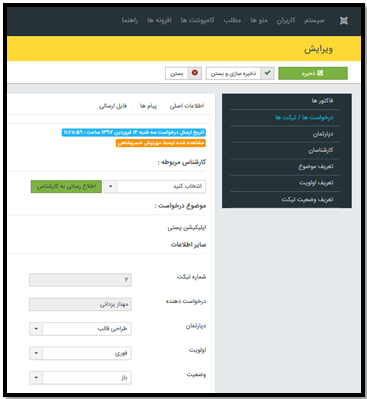367x399 pixels.
Task: Click the موضوع درخواست heading
Action: point(180,206)
